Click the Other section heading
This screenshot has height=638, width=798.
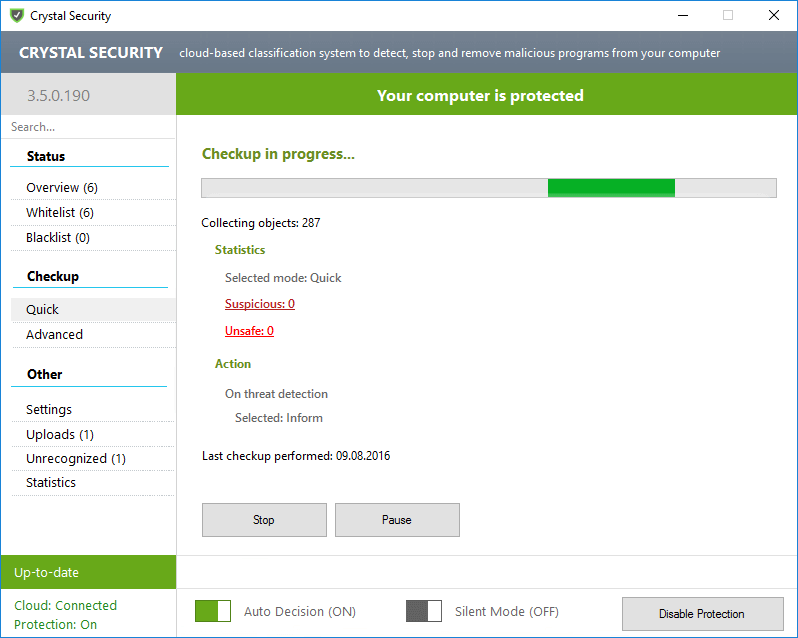(45, 374)
